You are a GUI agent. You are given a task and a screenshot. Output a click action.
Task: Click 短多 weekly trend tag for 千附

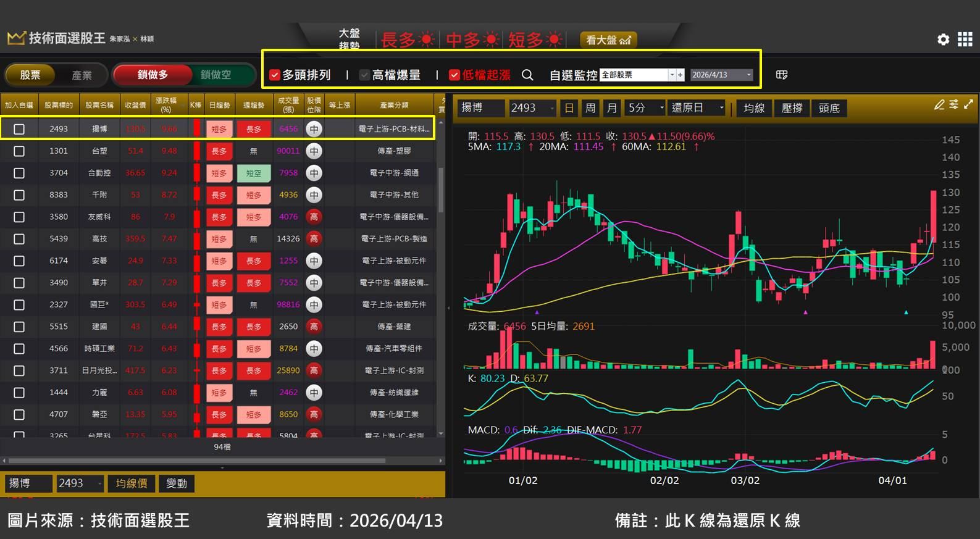pyautogui.click(x=254, y=195)
